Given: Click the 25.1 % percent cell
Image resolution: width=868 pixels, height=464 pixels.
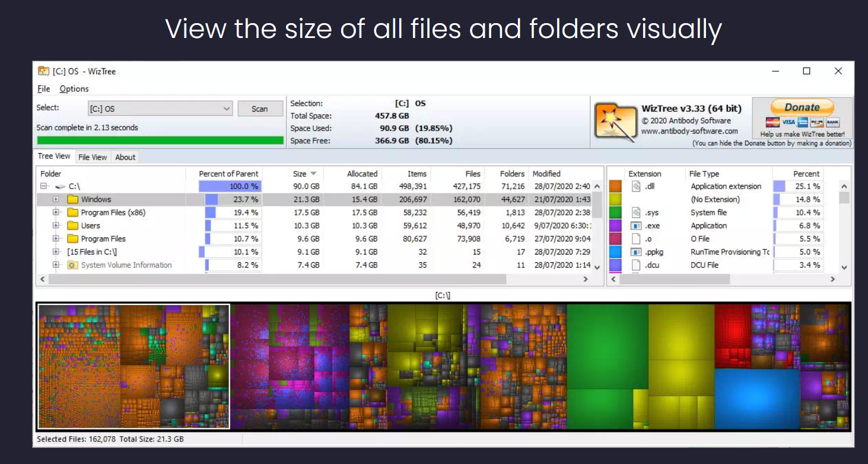Looking at the screenshot, I should (807, 186).
